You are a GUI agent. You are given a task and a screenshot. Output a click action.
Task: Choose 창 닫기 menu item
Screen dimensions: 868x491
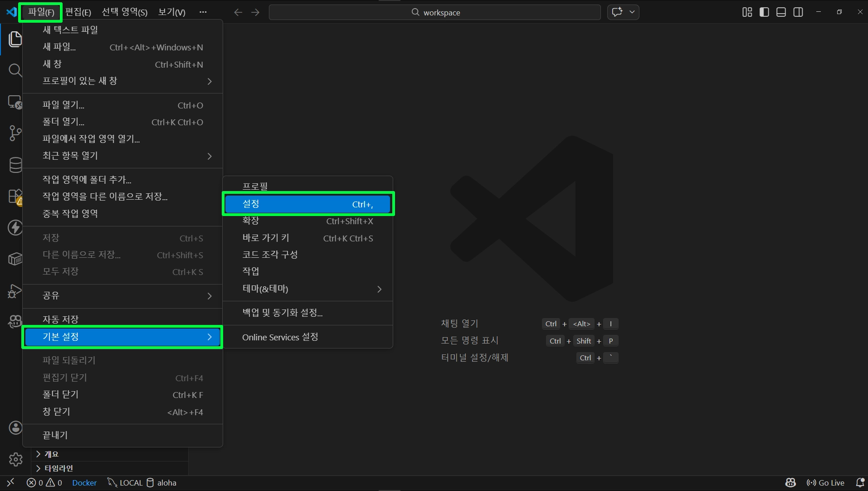tap(122, 412)
